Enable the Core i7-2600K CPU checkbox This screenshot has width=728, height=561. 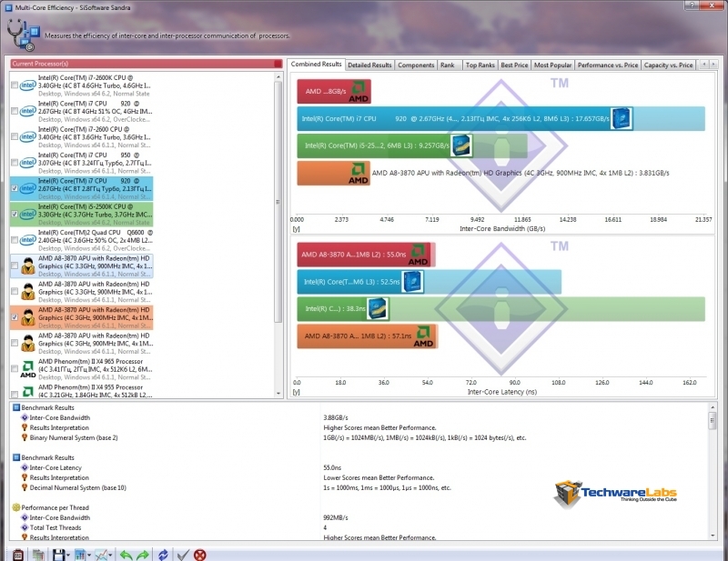(15, 85)
